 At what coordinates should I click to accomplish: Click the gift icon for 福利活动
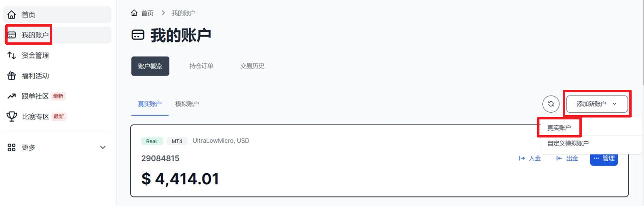12,76
